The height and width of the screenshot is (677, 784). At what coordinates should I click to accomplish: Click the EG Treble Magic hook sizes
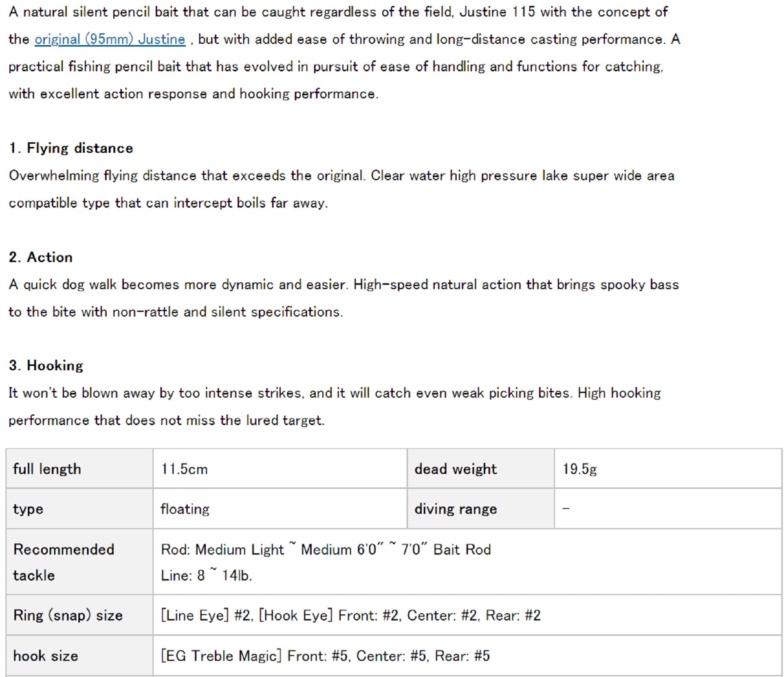pyautogui.click(x=325, y=656)
